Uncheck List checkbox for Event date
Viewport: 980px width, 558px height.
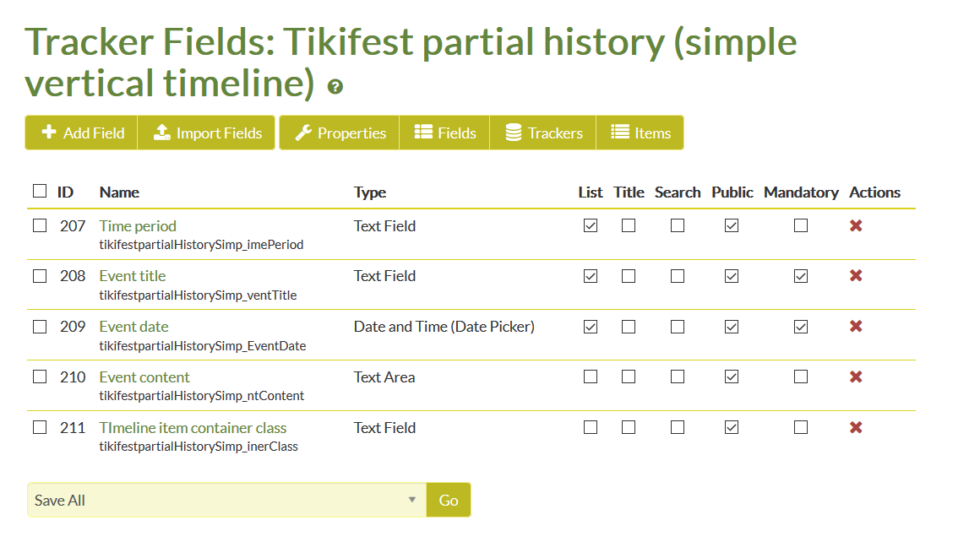coord(590,327)
